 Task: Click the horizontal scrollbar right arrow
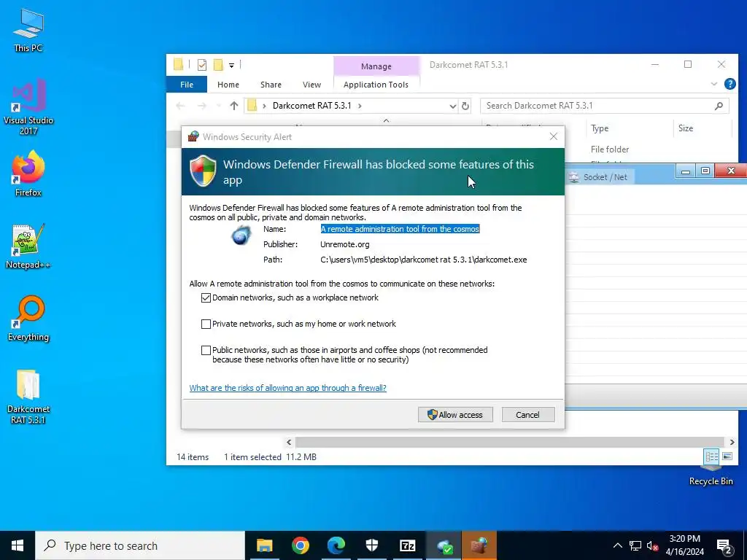(x=732, y=443)
